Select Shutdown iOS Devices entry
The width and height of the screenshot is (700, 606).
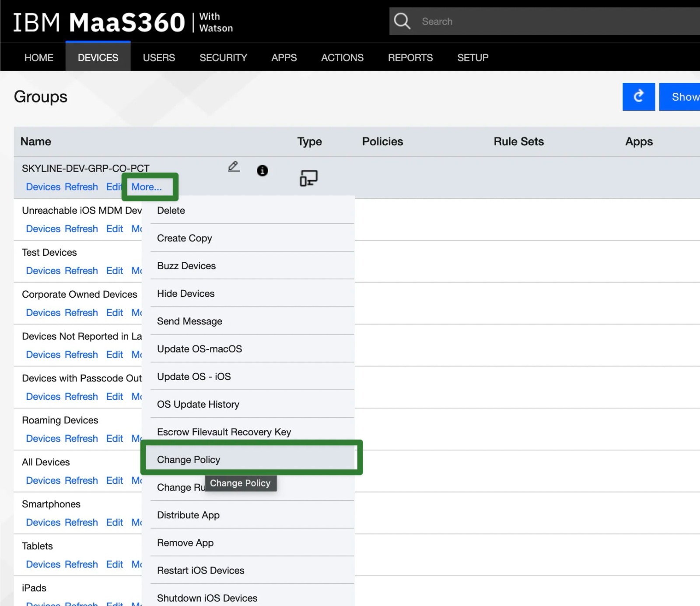(x=252, y=598)
